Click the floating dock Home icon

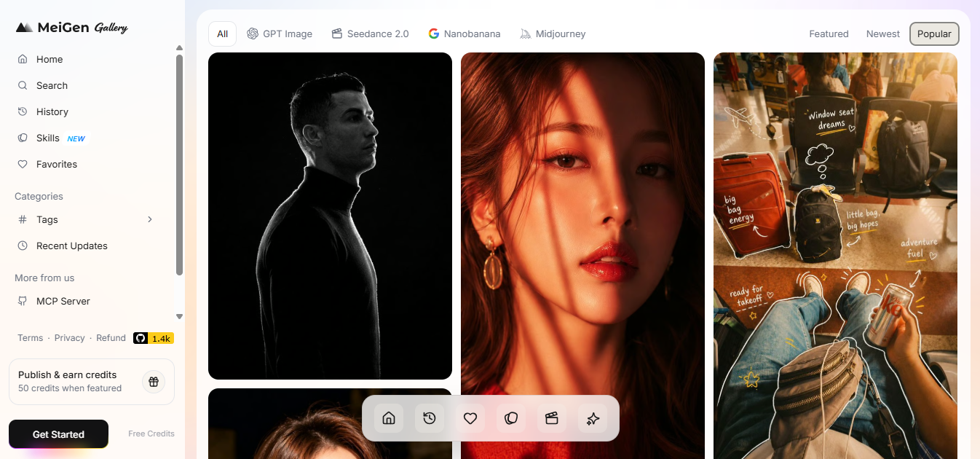coord(389,418)
